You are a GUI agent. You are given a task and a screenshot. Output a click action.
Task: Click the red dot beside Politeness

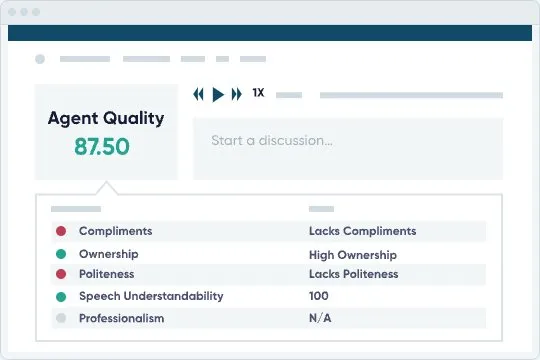tap(61, 274)
